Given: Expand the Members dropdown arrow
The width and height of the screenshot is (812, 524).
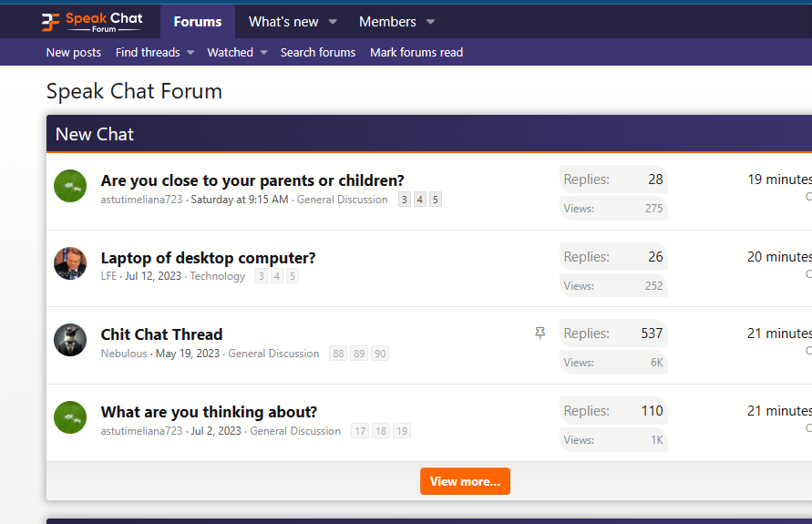Looking at the screenshot, I should point(430,22).
